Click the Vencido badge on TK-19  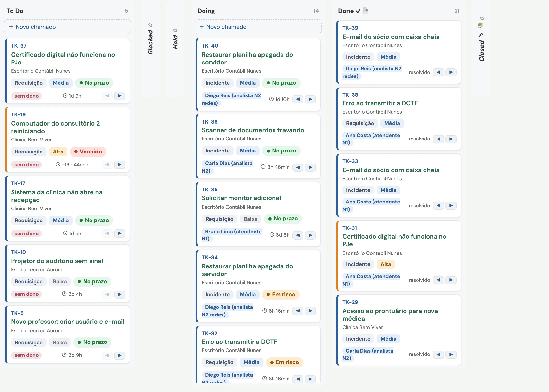88,152
